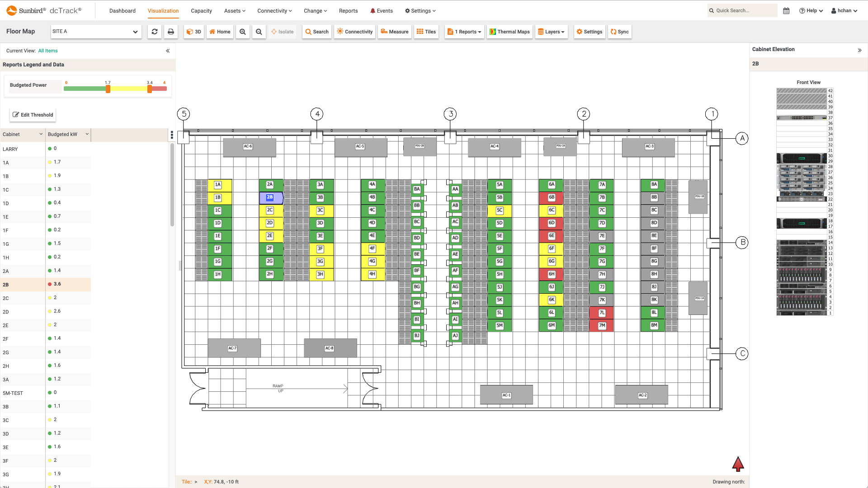
Task: Open the Layers dropdown
Action: click(551, 32)
